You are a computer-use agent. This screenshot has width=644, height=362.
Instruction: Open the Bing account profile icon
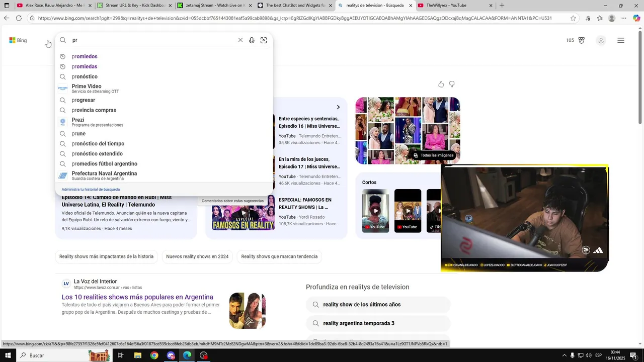[x=601, y=40]
